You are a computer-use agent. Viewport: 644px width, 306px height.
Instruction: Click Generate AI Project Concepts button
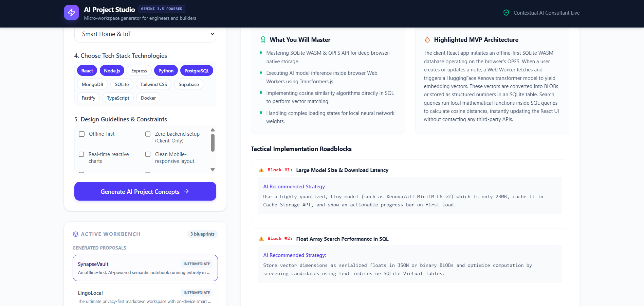coord(145,191)
